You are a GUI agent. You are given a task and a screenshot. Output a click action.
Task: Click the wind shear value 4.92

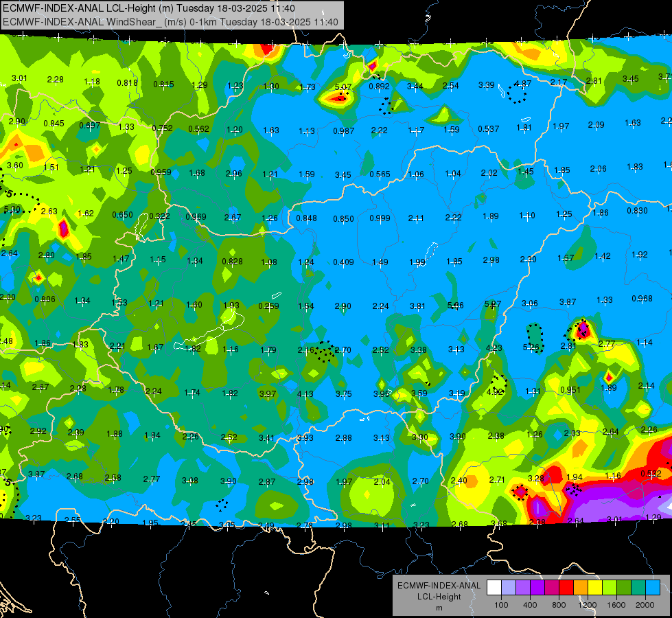tap(495, 391)
